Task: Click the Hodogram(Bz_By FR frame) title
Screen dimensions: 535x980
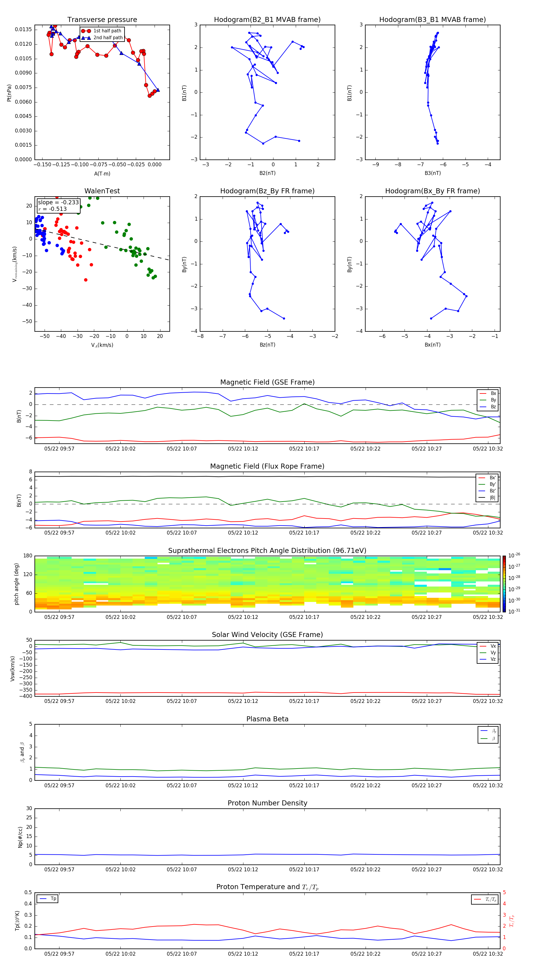Action: 267,191
